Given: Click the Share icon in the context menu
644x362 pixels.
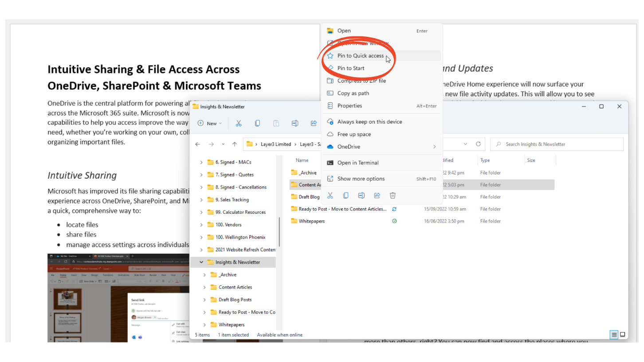Looking at the screenshot, I should click(x=377, y=195).
